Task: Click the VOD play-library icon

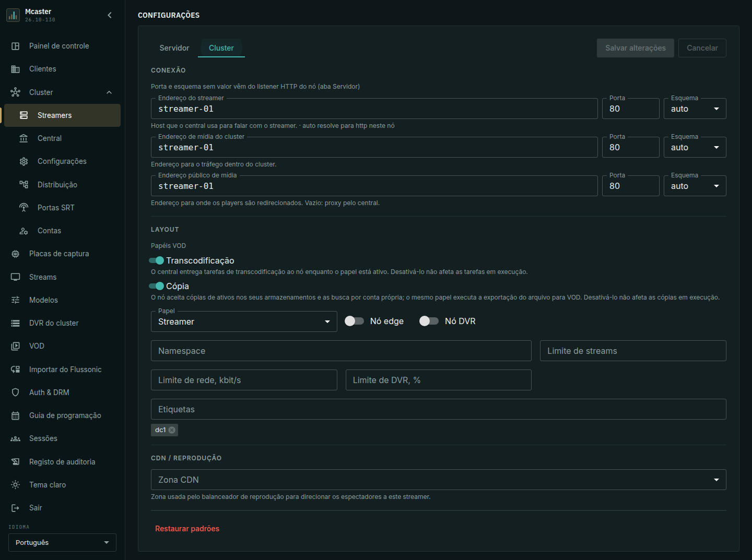Action: pyautogui.click(x=16, y=346)
